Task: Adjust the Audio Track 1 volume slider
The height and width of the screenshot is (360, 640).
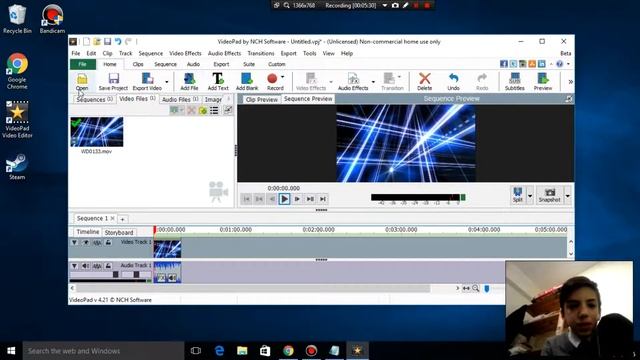Action: coord(116,275)
